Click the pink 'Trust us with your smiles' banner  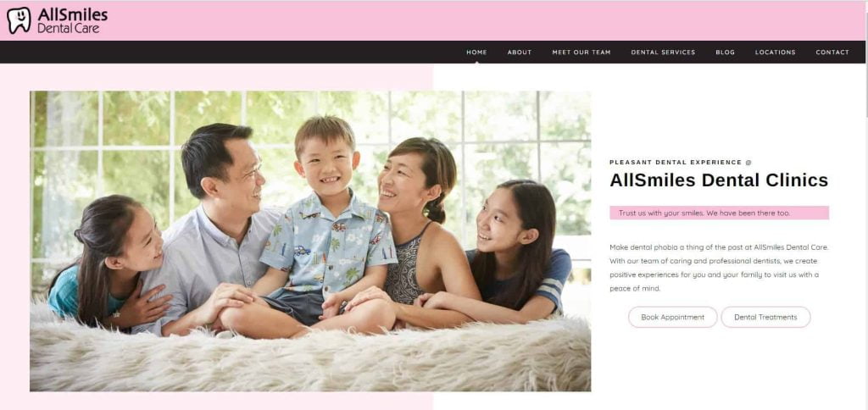coord(719,213)
